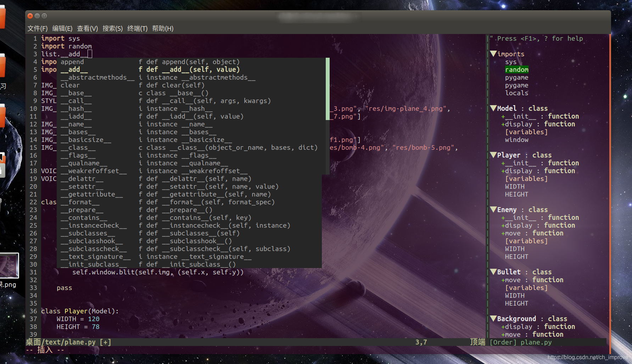Choose __subclasses__ from completion popup

click(189, 233)
